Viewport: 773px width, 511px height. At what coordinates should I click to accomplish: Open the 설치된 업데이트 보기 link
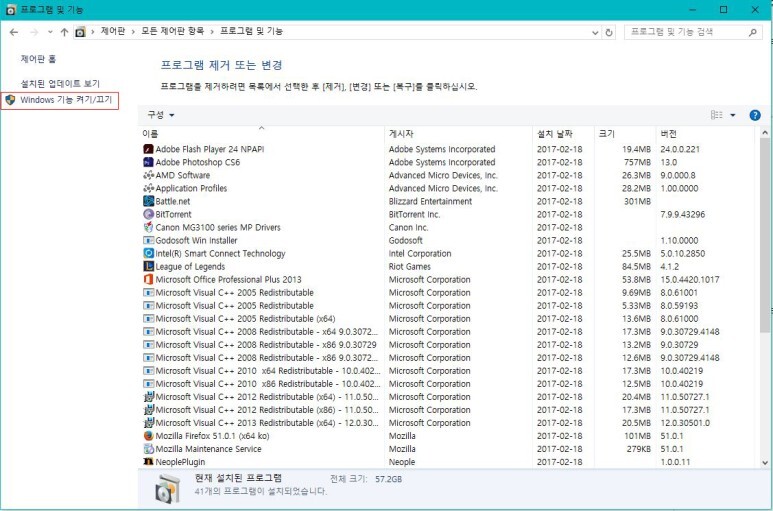point(60,84)
